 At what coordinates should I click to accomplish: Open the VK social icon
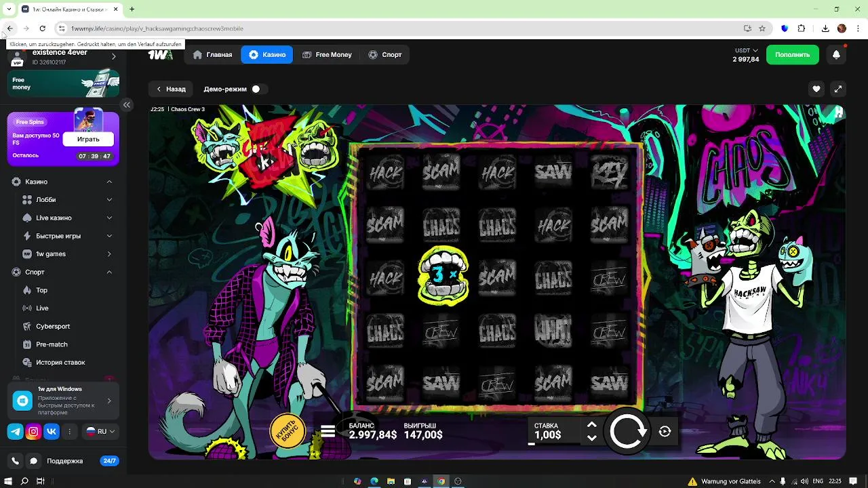(x=52, y=431)
